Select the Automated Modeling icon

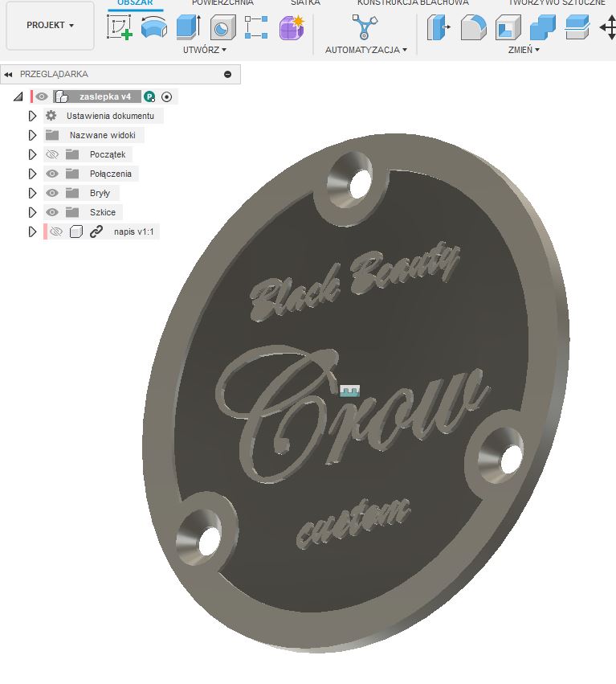pos(365,27)
